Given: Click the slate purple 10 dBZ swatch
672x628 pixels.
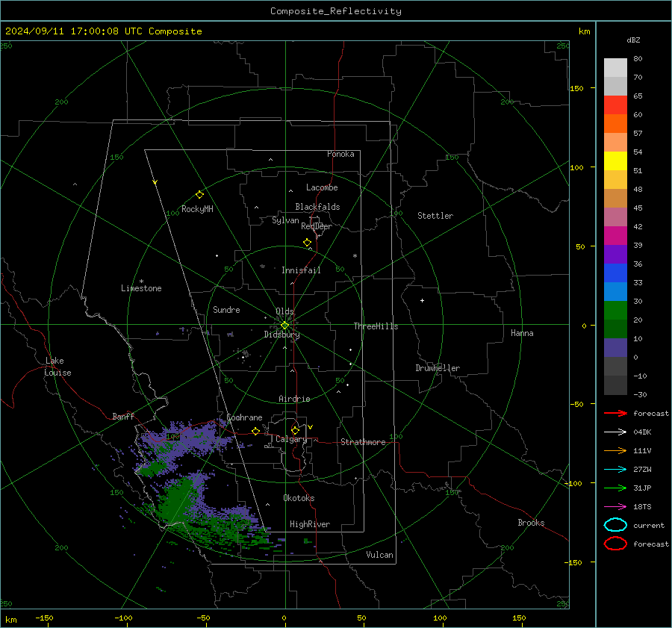Looking at the screenshot, I should [x=615, y=348].
